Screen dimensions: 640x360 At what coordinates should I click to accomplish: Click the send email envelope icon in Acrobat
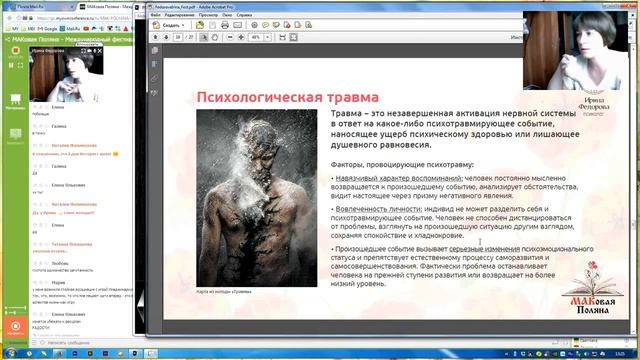coord(238,25)
